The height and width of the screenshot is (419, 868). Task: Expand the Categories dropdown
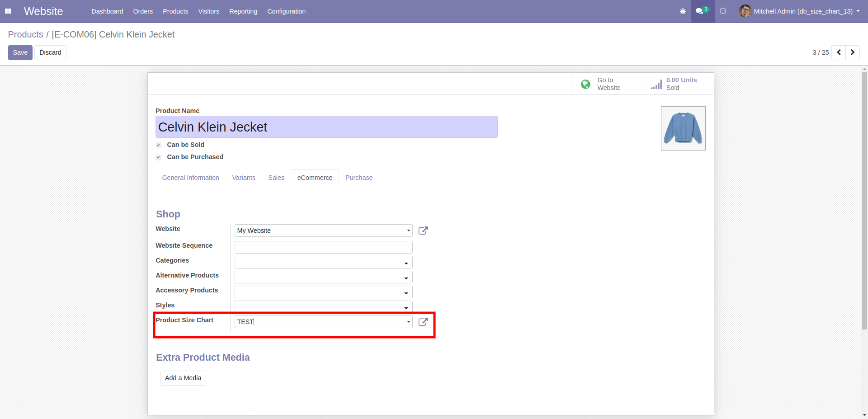click(406, 263)
